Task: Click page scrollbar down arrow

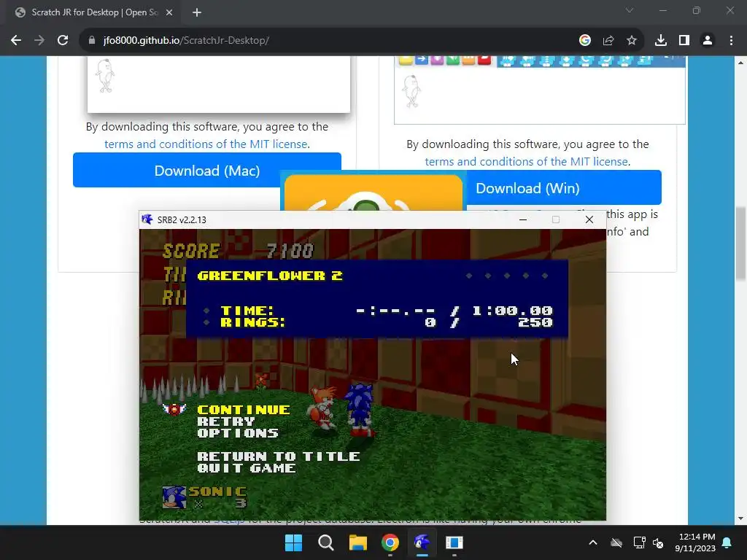Action: 740,518
